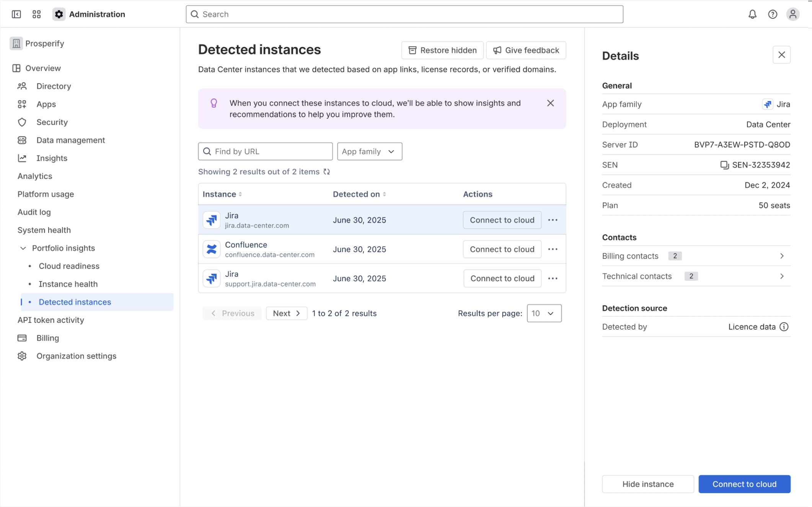Click info icon beside Licence data
Image resolution: width=812 pixels, height=507 pixels.
[784, 327]
